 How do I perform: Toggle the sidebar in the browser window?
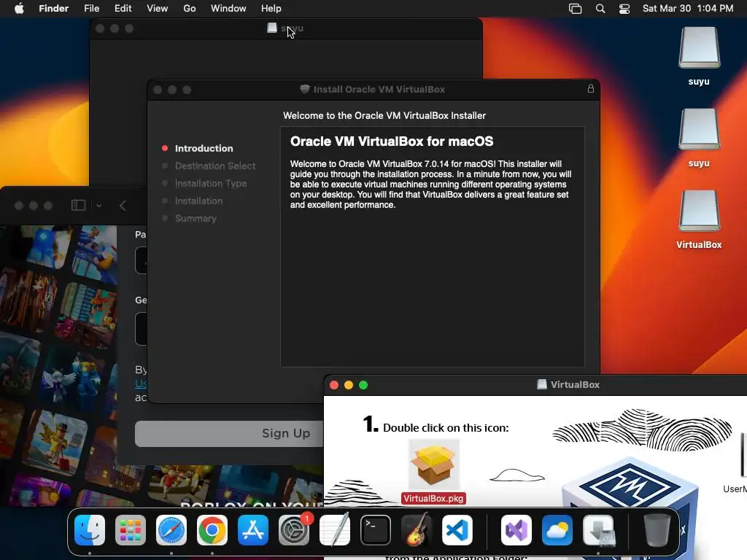79,205
